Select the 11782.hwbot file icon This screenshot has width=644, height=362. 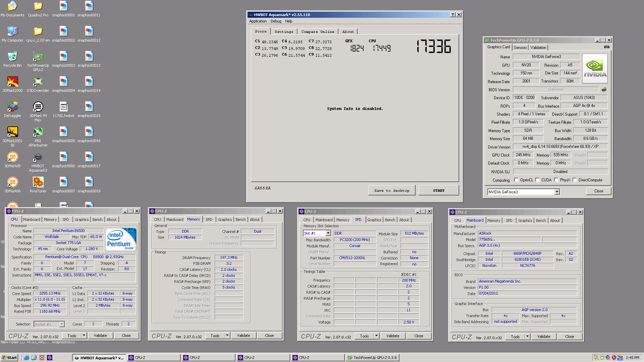(63, 110)
